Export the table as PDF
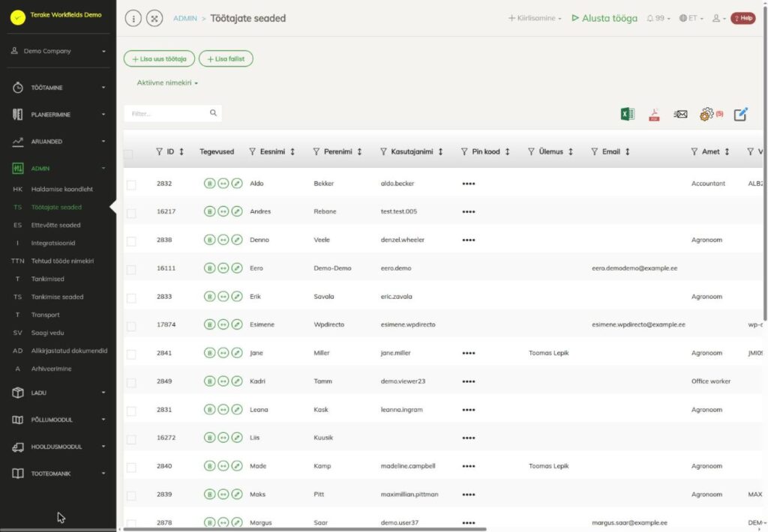The width and height of the screenshot is (768, 532). [654, 115]
